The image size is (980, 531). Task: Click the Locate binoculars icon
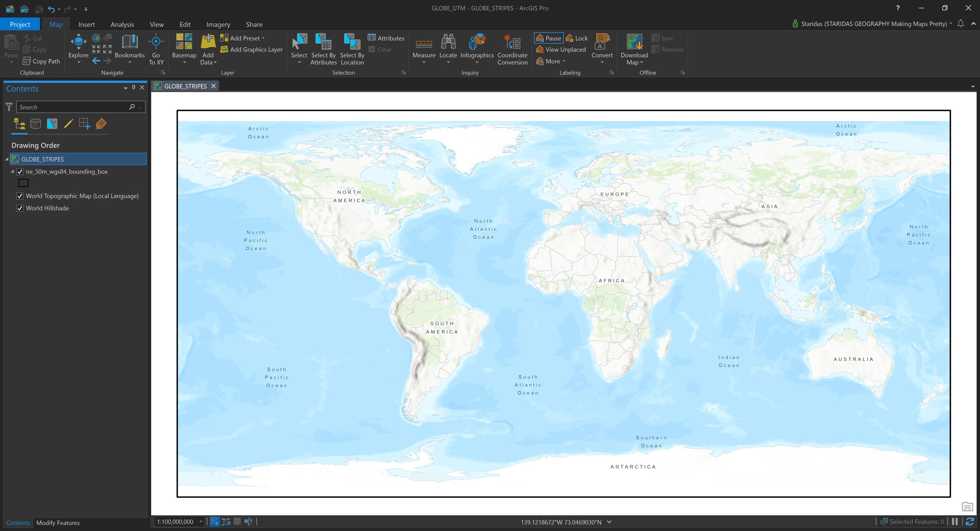(x=448, y=42)
